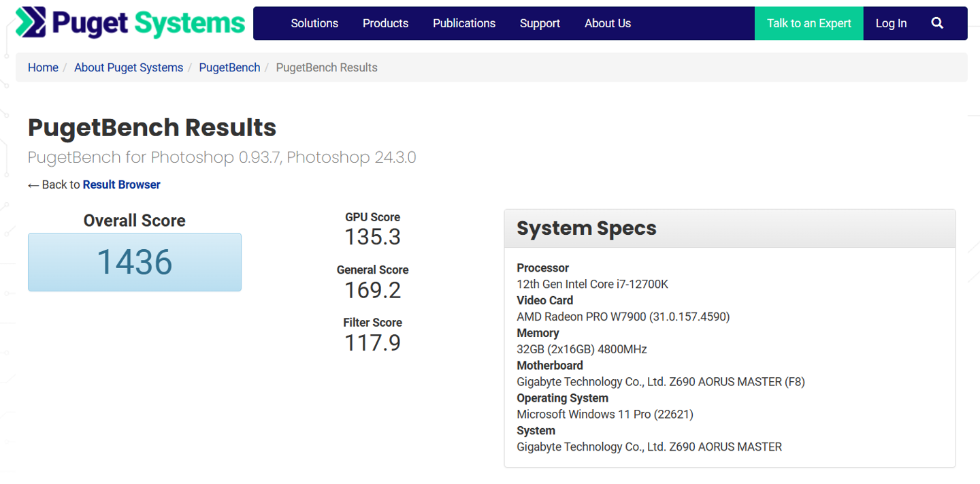The image size is (980, 484).
Task: Open the Products menu
Action: tap(385, 22)
